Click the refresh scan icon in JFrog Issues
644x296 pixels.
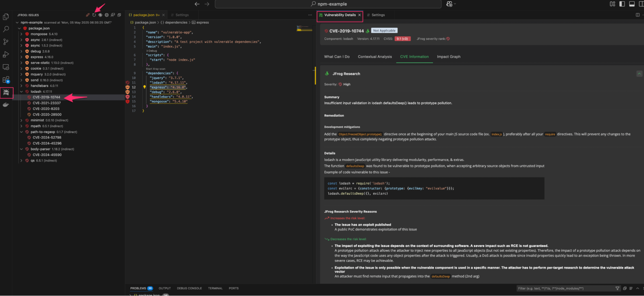94,15
